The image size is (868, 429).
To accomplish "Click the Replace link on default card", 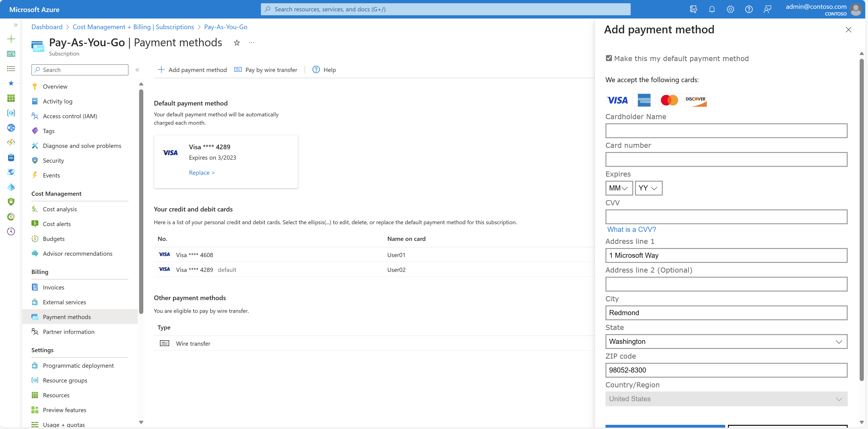I will pyautogui.click(x=202, y=173).
